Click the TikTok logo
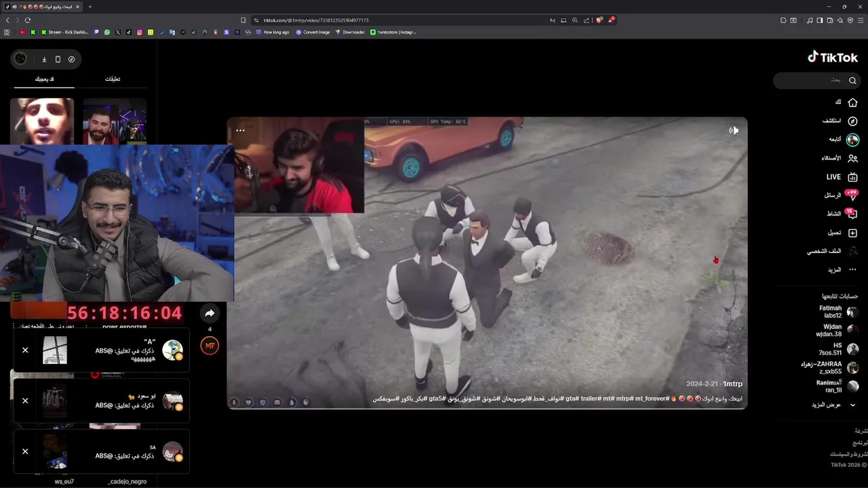 coord(833,58)
